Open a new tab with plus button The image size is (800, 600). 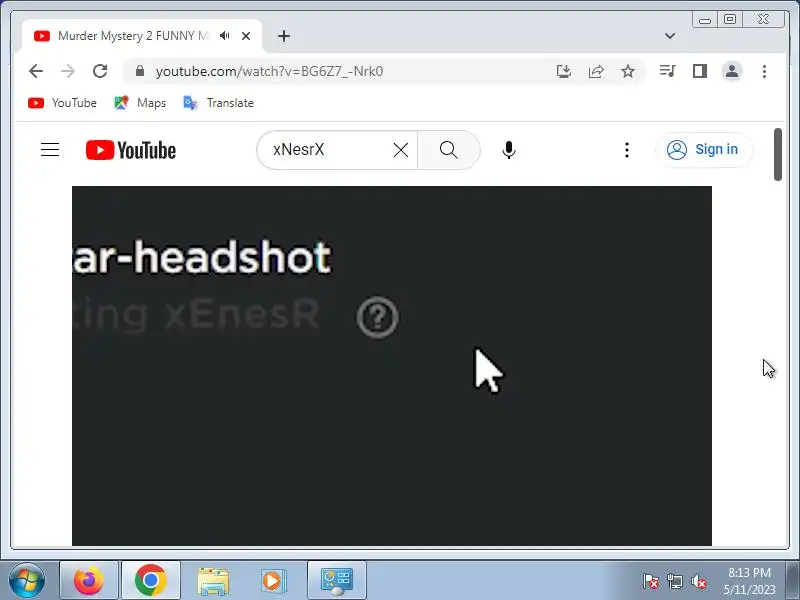(284, 36)
